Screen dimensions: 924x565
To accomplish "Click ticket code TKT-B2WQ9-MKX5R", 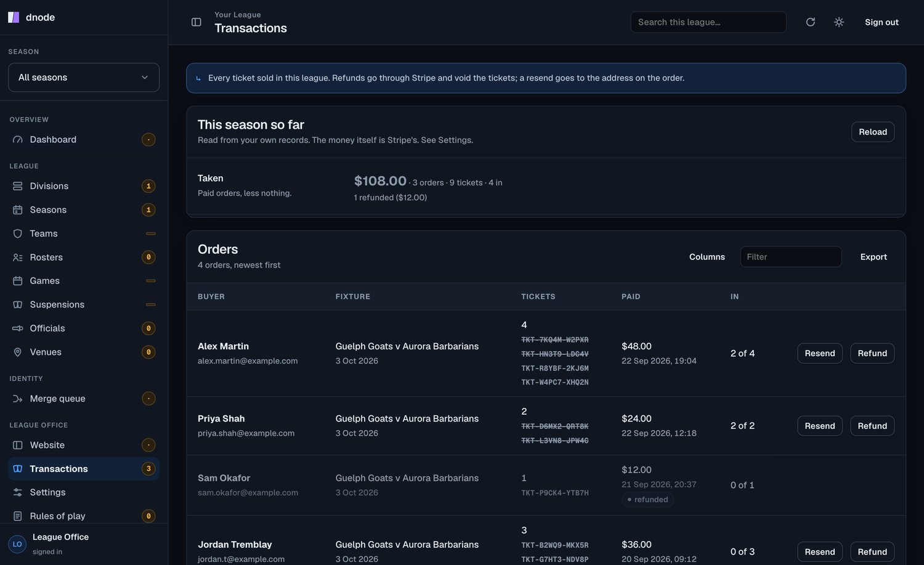I will point(555,545).
